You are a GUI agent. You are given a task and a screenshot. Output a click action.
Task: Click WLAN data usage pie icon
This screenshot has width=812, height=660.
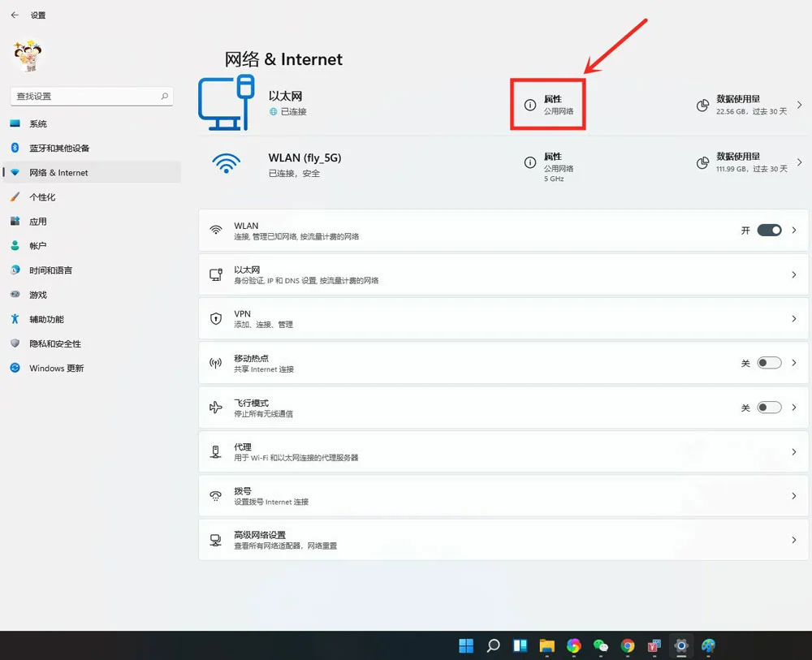pos(702,163)
